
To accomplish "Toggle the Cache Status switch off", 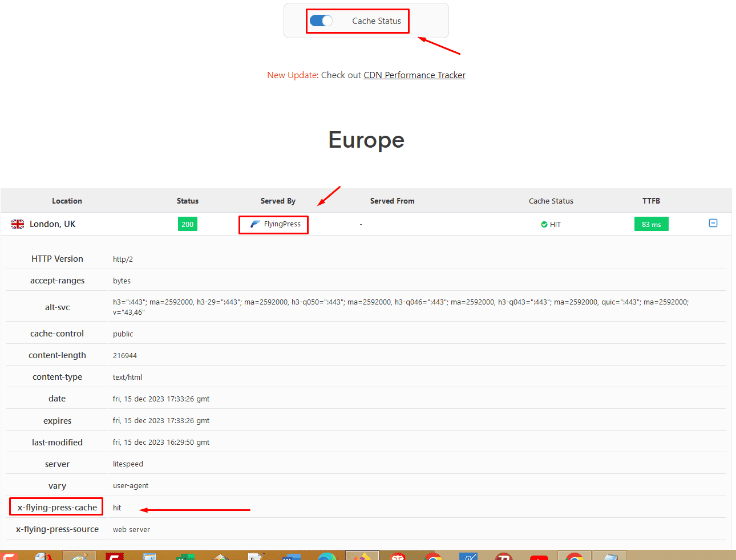I will click(x=321, y=21).
